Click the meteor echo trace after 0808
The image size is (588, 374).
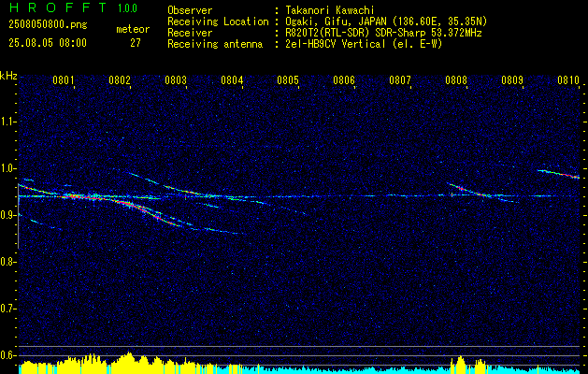tap(470, 190)
